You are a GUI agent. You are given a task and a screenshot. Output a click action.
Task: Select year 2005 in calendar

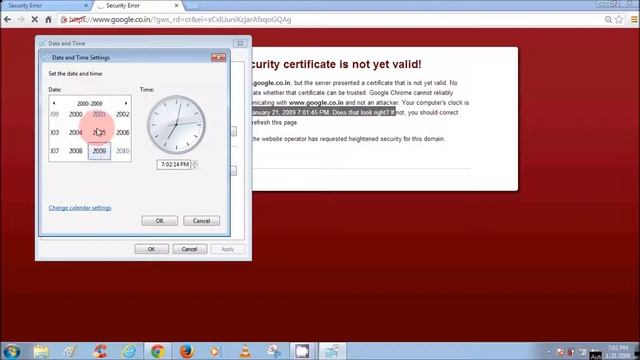click(x=99, y=133)
